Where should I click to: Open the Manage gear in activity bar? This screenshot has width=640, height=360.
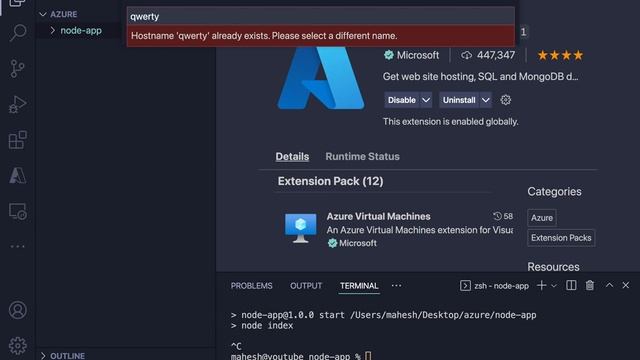tap(18, 346)
